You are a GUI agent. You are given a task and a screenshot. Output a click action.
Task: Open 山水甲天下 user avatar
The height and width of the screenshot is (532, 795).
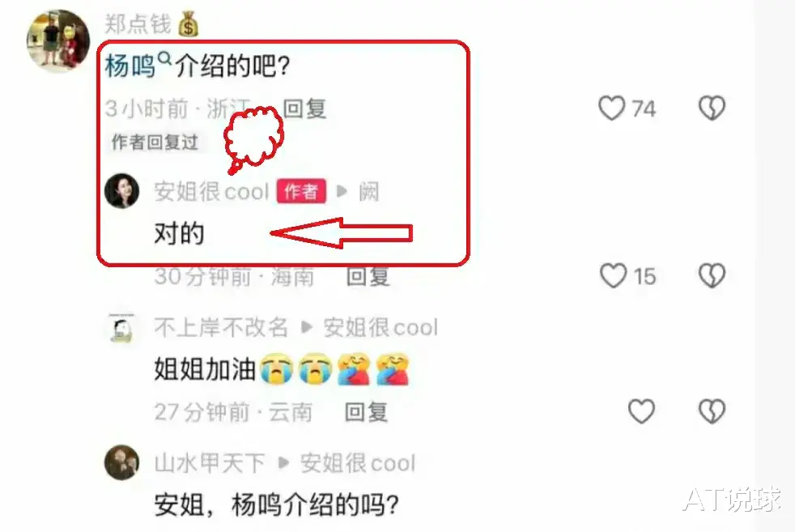tap(121, 462)
